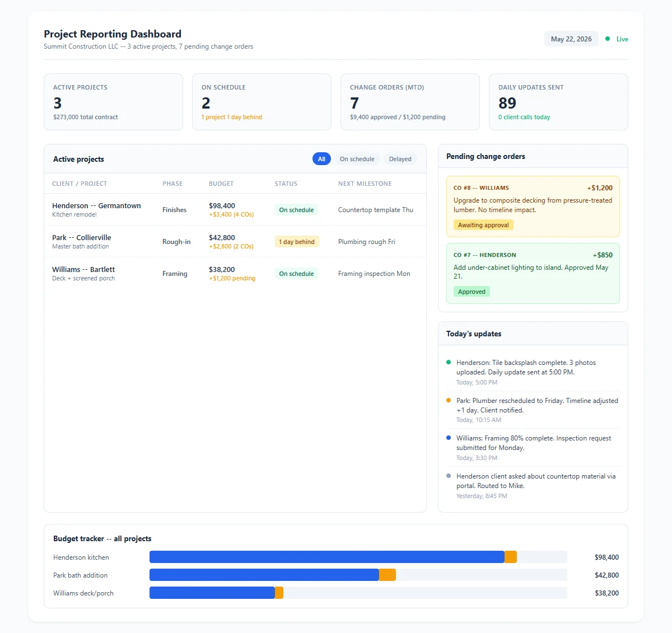
Task: Show only Delayed projects
Action: (x=400, y=159)
